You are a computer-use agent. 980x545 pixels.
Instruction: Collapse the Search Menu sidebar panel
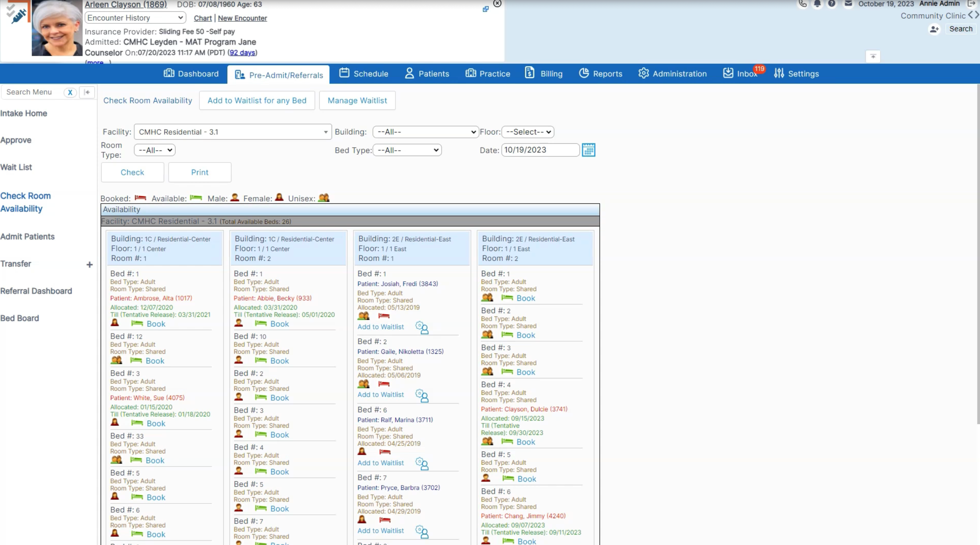pos(87,92)
